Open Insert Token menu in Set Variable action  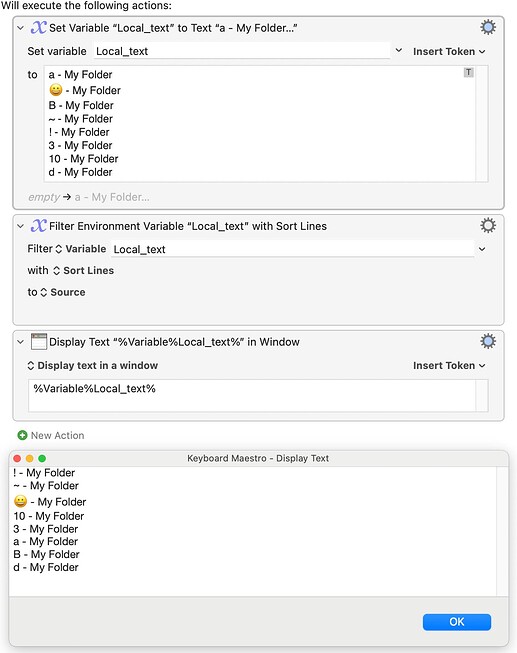click(x=449, y=51)
